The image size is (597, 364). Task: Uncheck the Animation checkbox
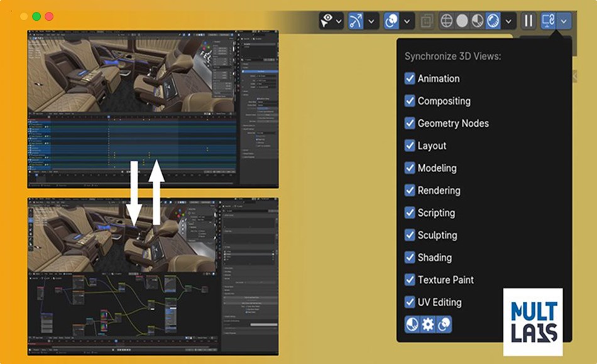tap(411, 78)
